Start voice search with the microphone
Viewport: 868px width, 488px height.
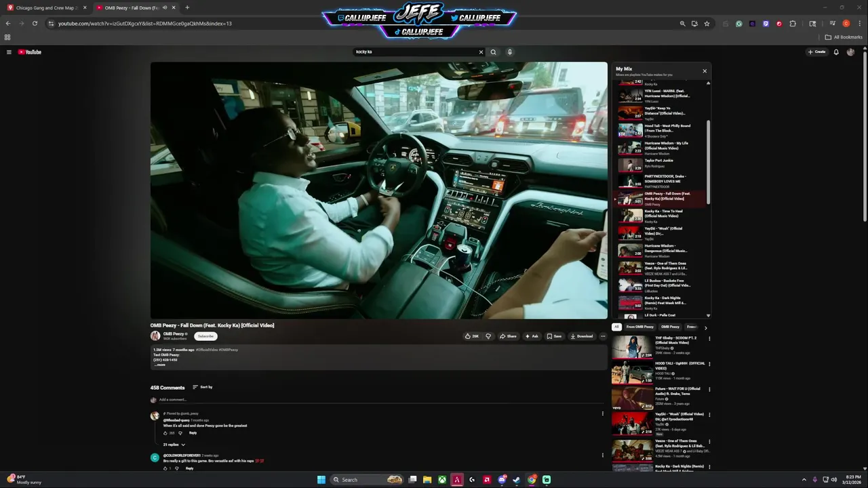point(510,52)
